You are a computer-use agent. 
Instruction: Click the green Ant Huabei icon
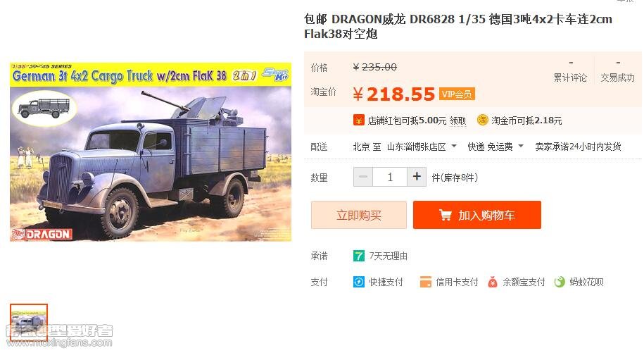coord(560,282)
